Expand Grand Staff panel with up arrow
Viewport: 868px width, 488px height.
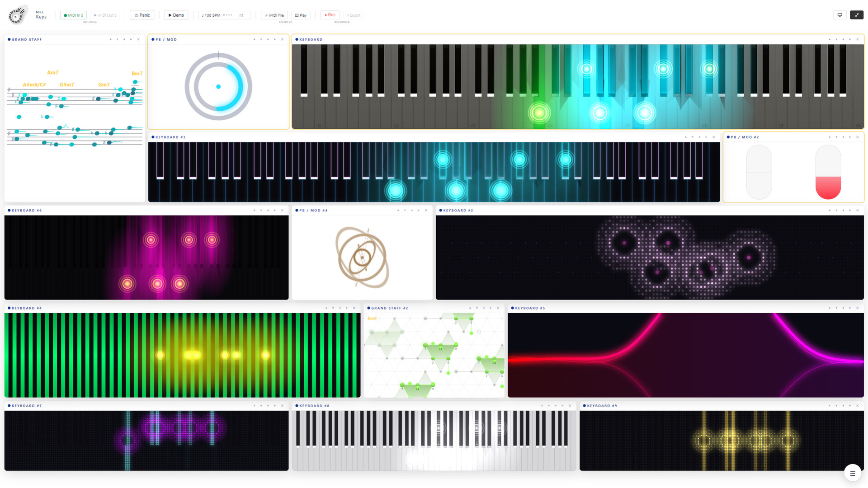click(110, 39)
